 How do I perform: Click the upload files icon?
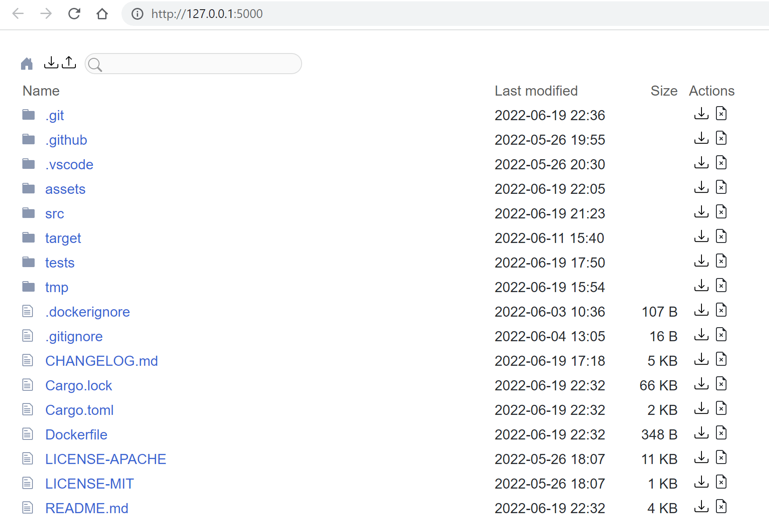[69, 63]
